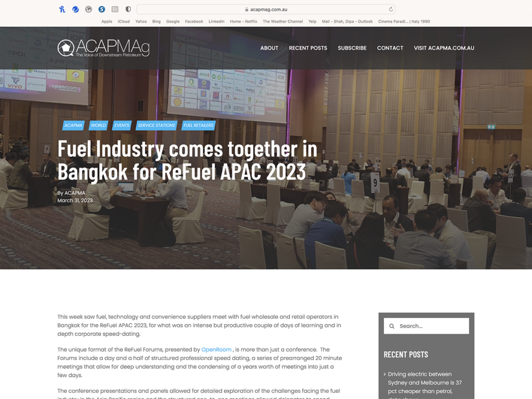The width and height of the screenshot is (532, 399).
Task: Select the FUEL RETAILERS category tag
Action: tap(198, 125)
